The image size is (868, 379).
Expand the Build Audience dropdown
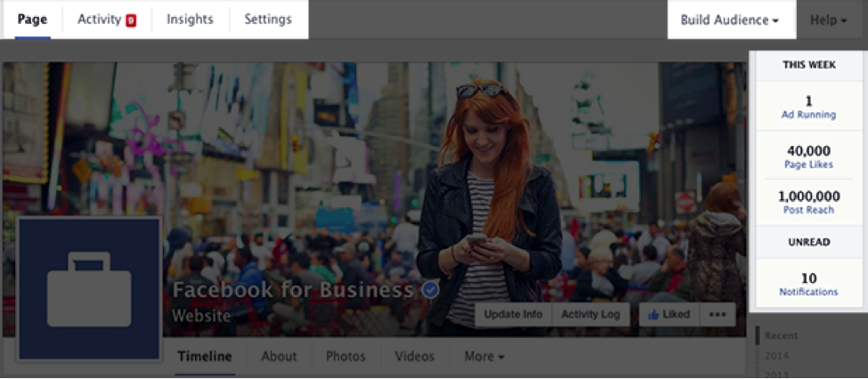tap(731, 20)
